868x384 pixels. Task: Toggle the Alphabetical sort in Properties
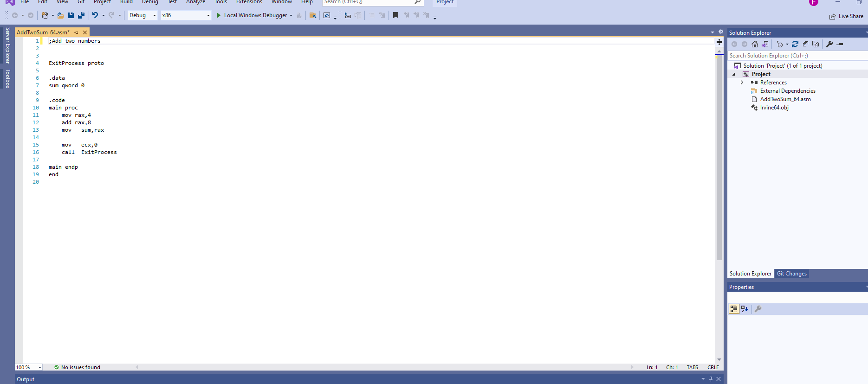pyautogui.click(x=745, y=309)
